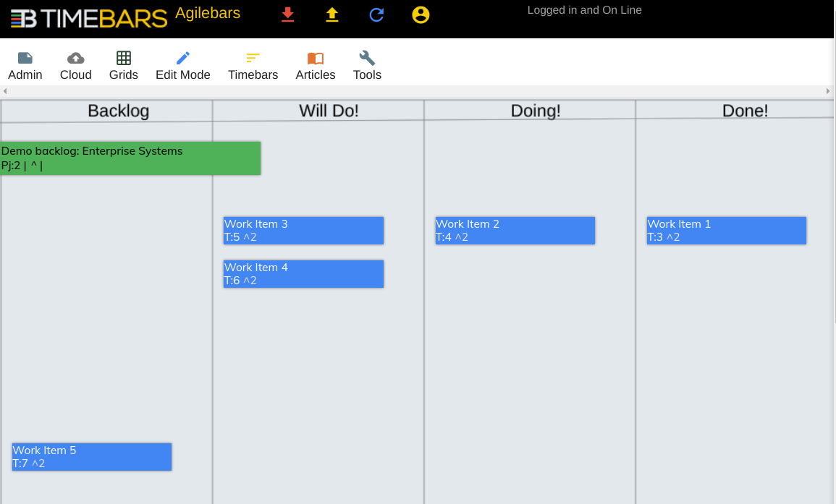Click the blue refresh icon

(x=376, y=14)
